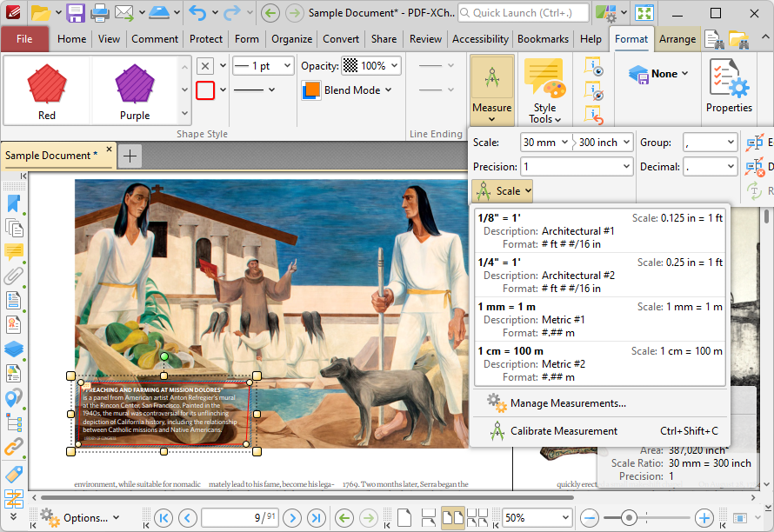Click the fill color no-fill swatch
The image size is (774, 532).
click(x=205, y=66)
